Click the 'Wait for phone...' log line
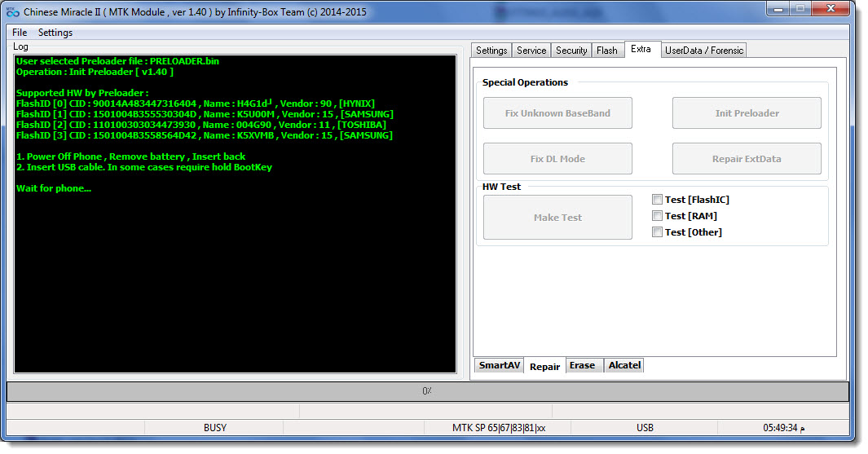Image resolution: width=868 pixels, height=454 pixels. (54, 188)
